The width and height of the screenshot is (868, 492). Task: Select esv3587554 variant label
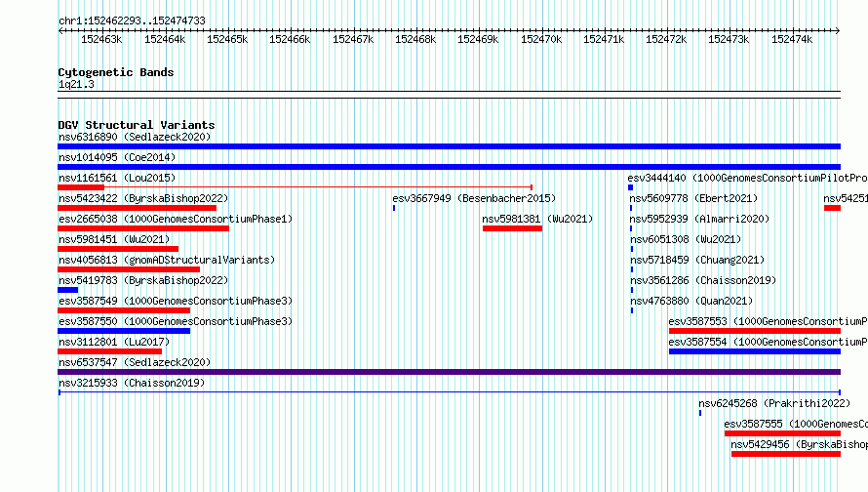(x=768, y=342)
